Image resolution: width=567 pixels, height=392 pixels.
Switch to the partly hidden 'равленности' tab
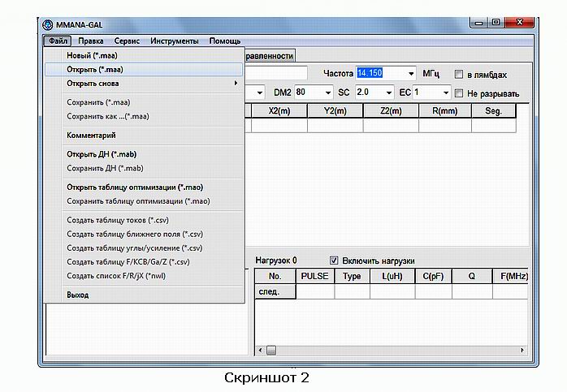point(270,56)
